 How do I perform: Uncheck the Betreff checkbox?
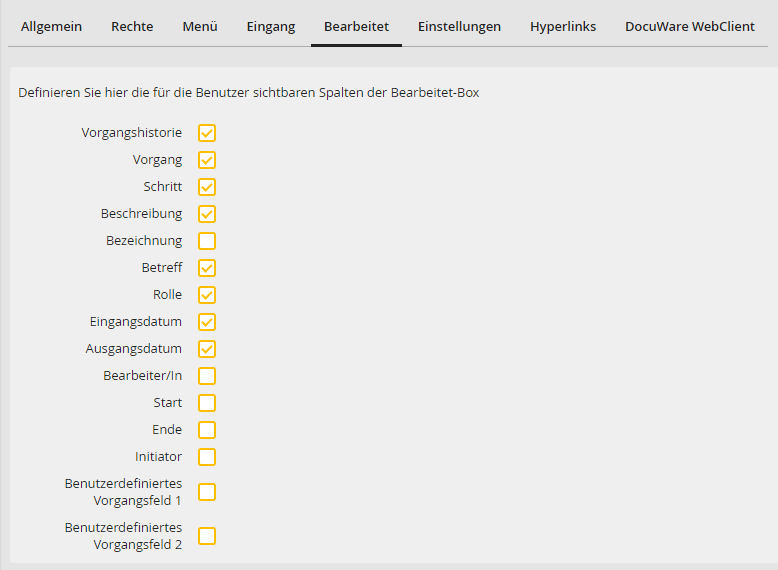point(207,268)
